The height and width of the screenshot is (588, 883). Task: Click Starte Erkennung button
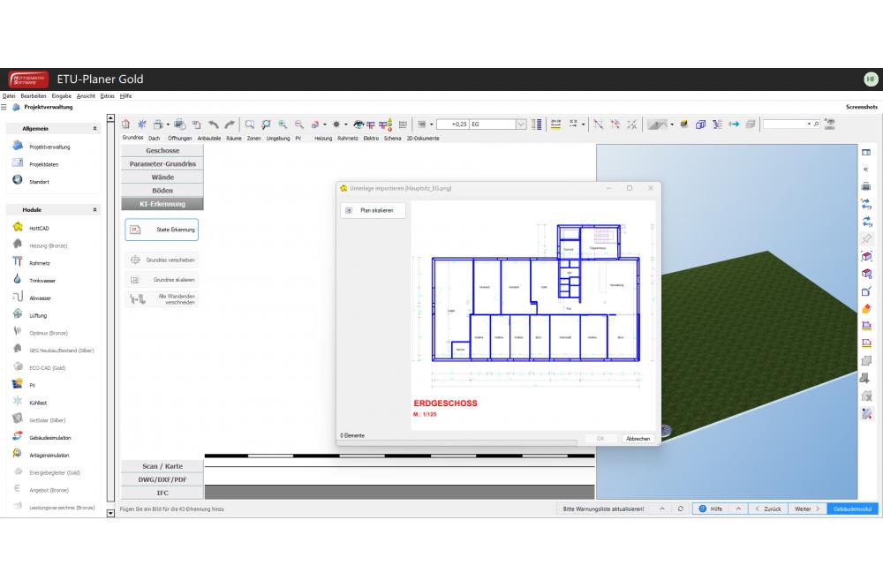point(162,230)
